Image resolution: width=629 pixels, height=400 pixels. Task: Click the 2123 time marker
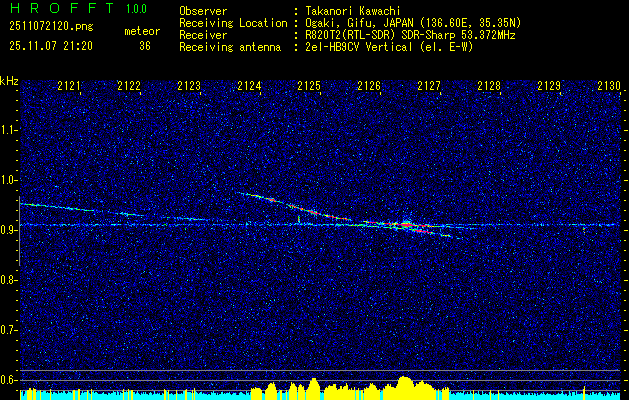[189, 86]
